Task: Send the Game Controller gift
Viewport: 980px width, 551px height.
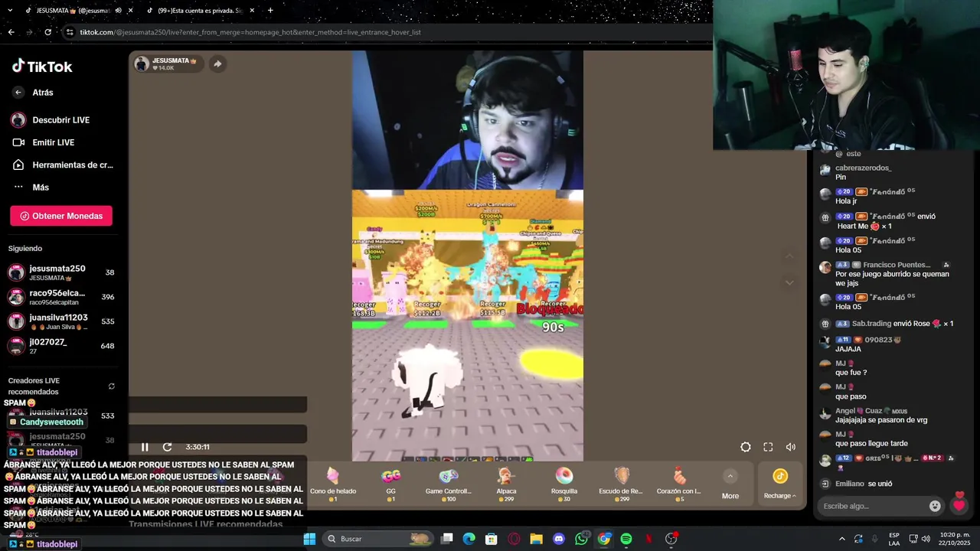Action: 449,484
